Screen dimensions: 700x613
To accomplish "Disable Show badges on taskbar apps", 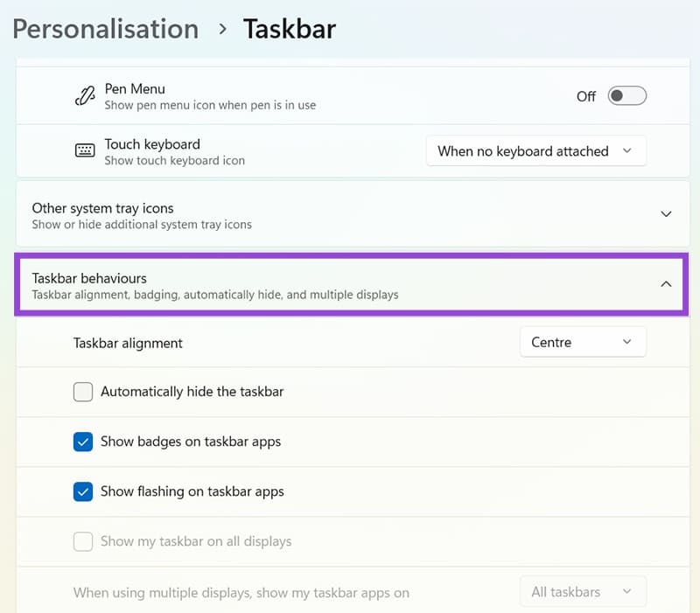I will tap(83, 442).
